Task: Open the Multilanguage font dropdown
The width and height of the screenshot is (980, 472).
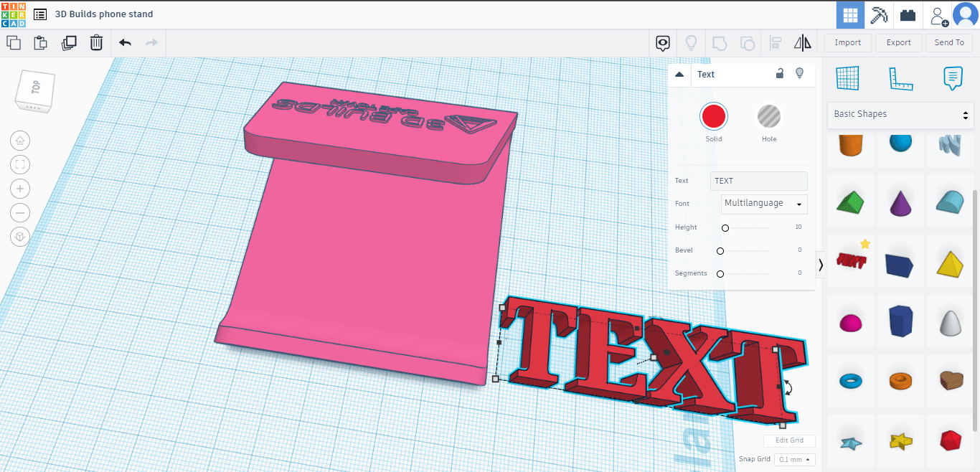Action: pyautogui.click(x=764, y=204)
